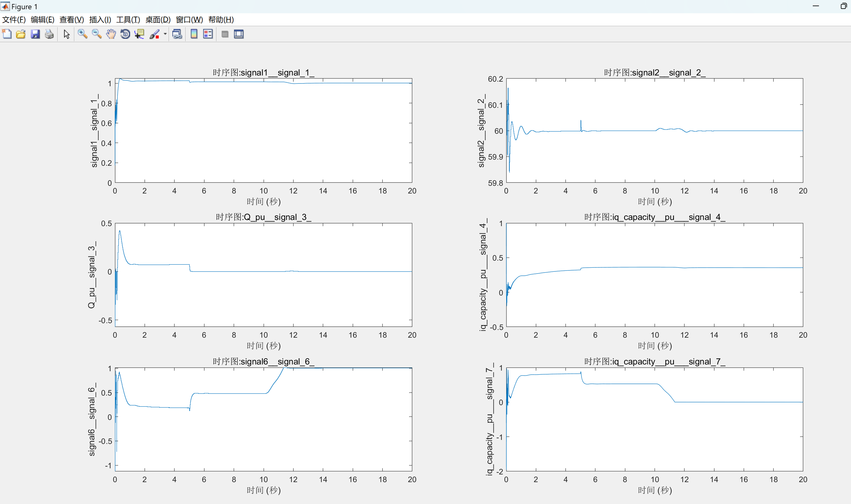
Task: Enable the Rotate 3D tool
Action: (125, 34)
